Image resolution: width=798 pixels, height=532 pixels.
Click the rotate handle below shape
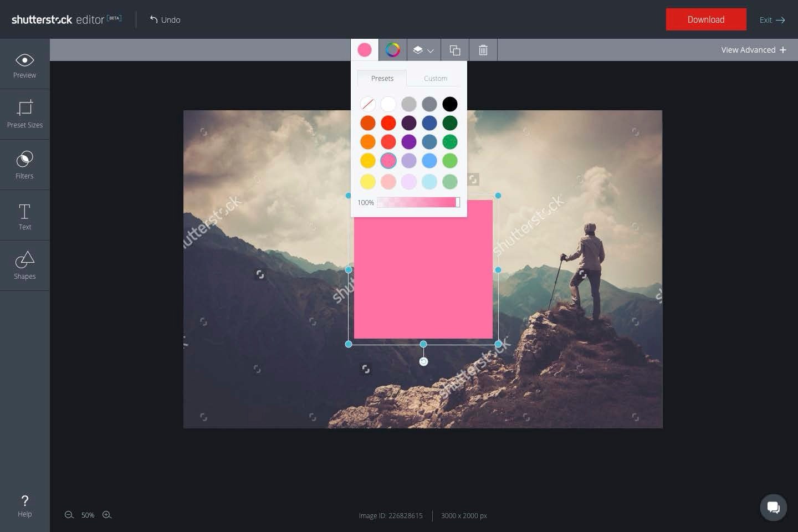coord(423,361)
